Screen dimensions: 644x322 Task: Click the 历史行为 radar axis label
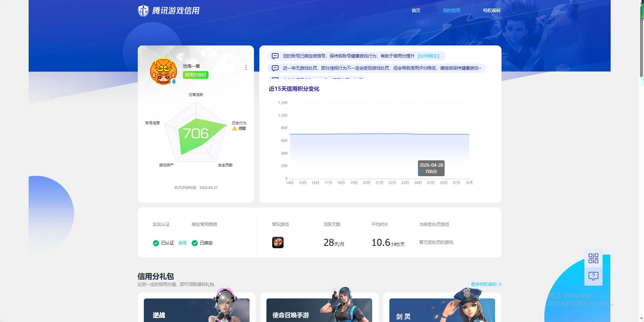click(239, 123)
